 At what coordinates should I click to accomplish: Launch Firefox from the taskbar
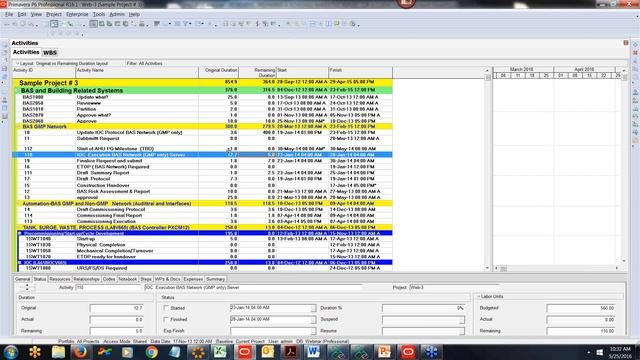coord(80,352)
